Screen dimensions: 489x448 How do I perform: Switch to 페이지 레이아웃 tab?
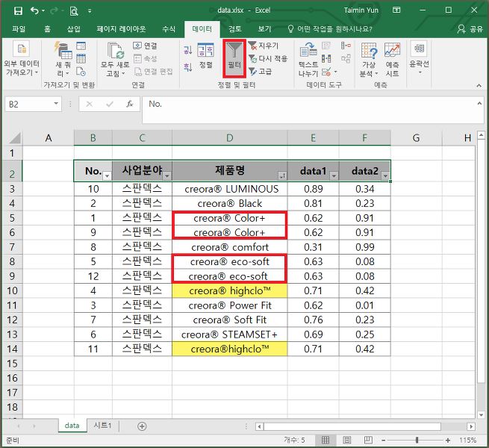tap(121, 29)
